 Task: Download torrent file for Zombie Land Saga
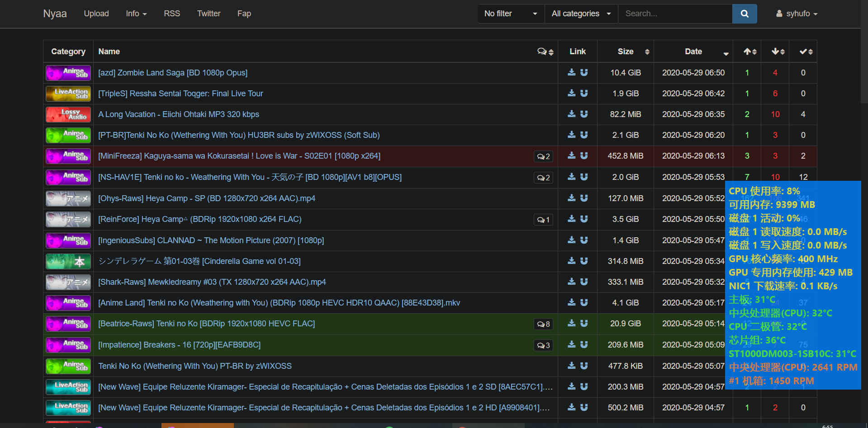(x=572, y=72)
